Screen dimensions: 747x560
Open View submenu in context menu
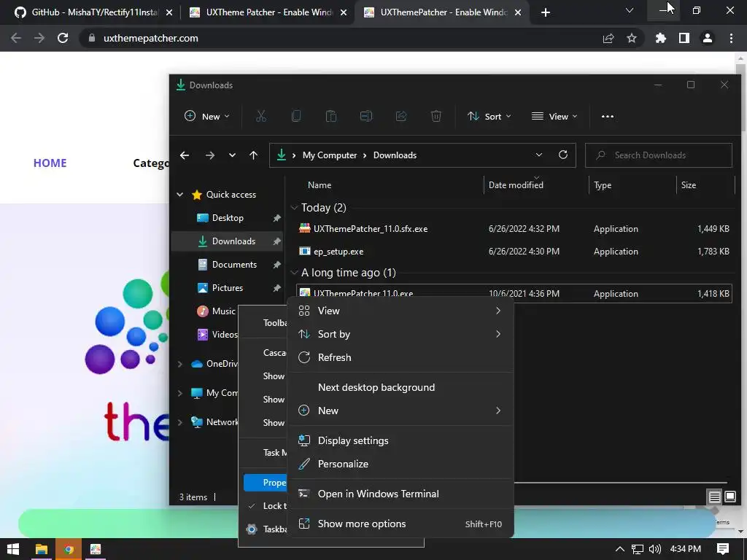coord(400,311)
